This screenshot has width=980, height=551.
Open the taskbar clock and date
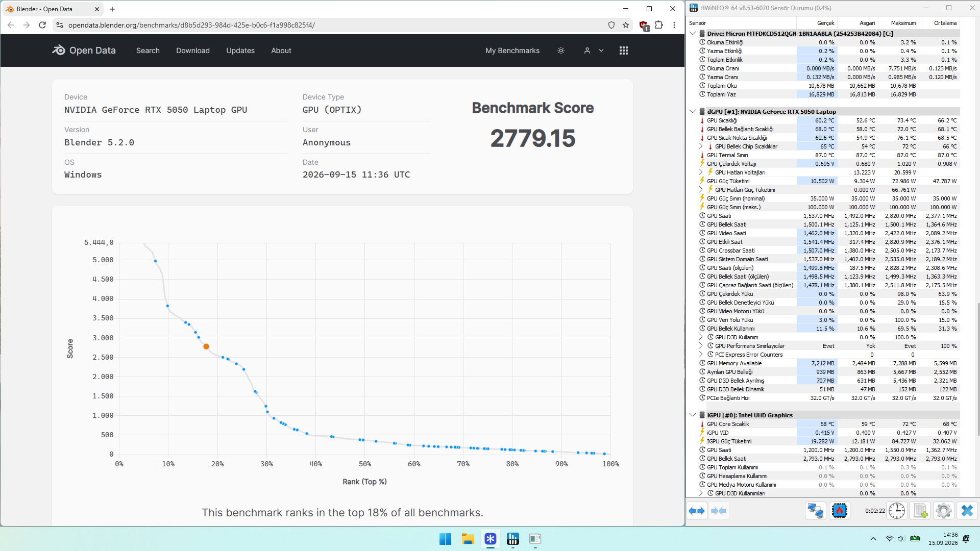point(943,539)
